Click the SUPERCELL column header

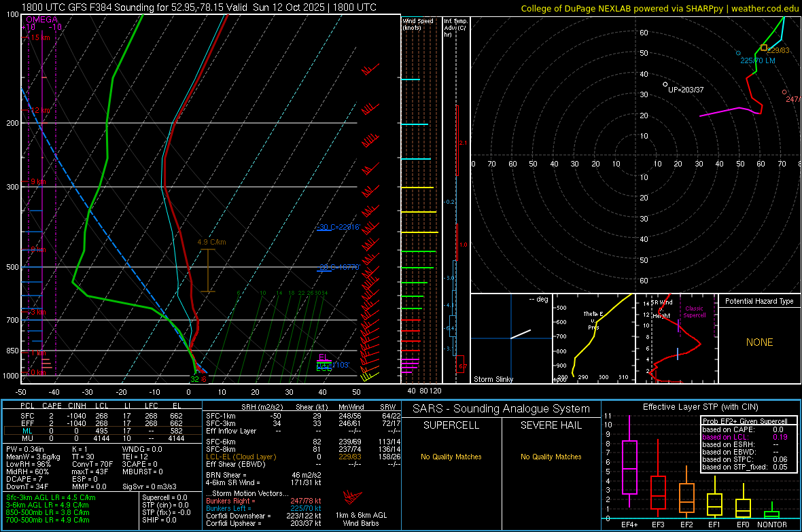451,425
